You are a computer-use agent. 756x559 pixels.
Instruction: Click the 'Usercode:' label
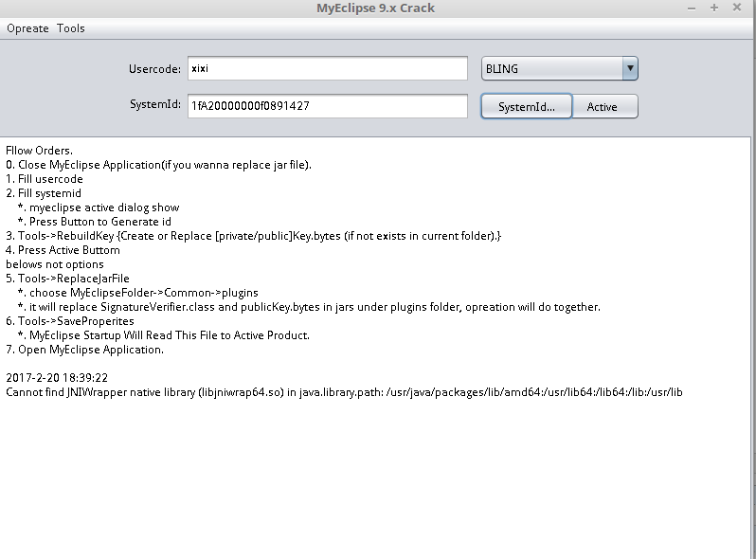154,69
